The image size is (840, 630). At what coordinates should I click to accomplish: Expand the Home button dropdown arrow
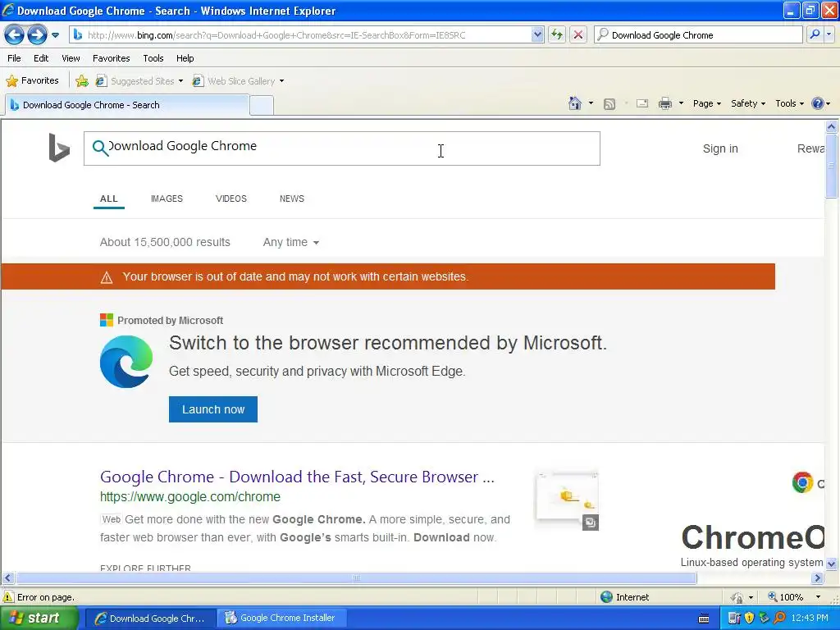(x=591, y=103)
